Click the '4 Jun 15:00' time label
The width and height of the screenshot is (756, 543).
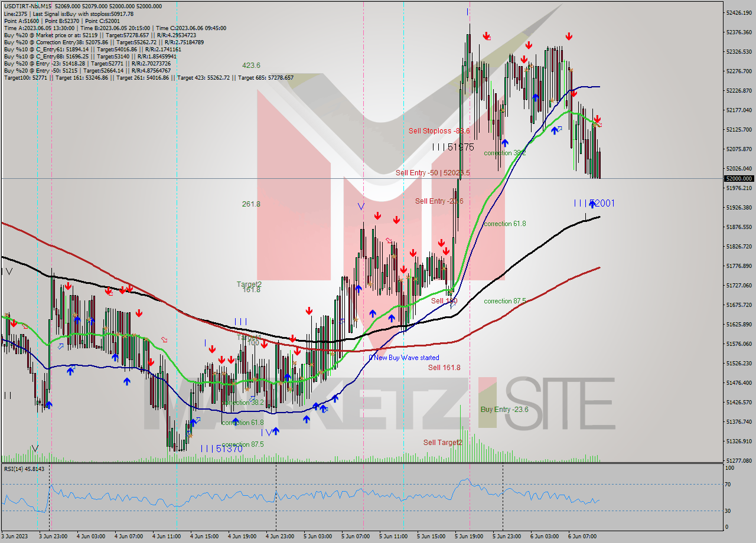coord(204,537)
